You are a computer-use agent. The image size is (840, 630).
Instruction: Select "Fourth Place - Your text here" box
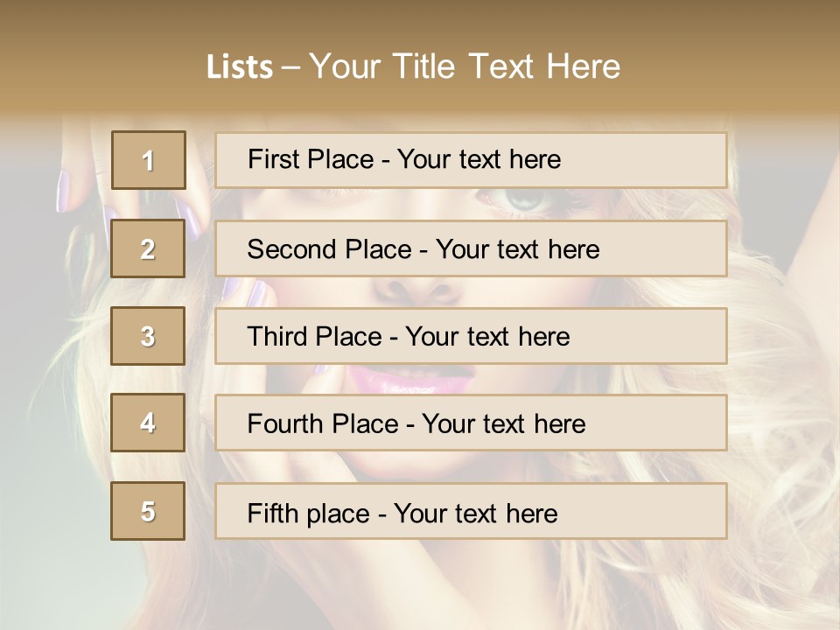(x=471, y=423)
